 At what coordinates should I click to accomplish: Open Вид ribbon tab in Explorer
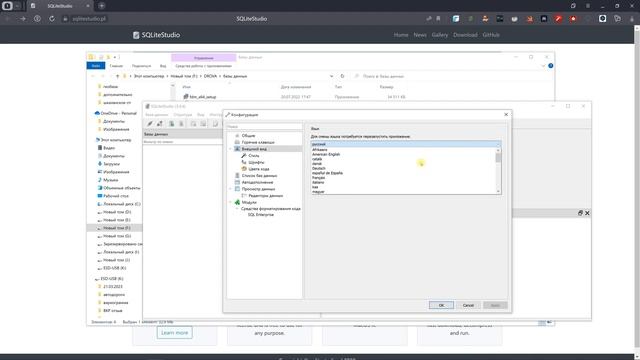click(163, 66)
